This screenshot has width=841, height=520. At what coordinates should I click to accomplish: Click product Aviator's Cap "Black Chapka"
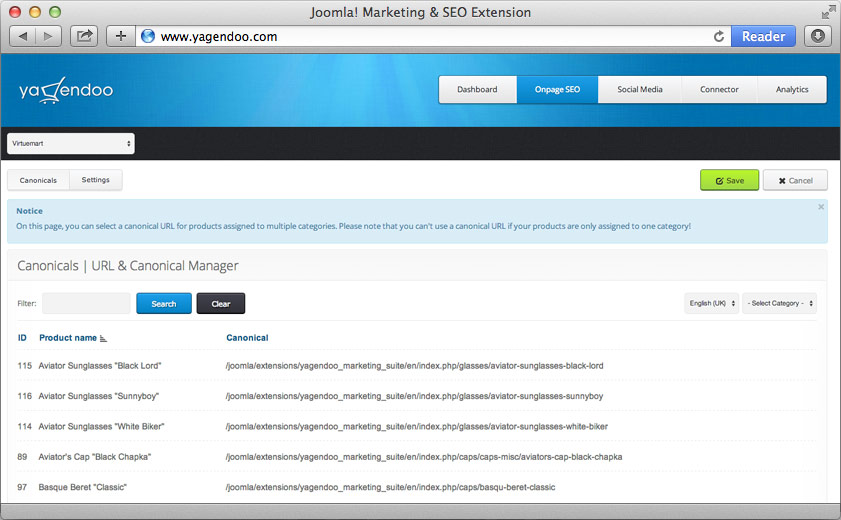(95, 457)
